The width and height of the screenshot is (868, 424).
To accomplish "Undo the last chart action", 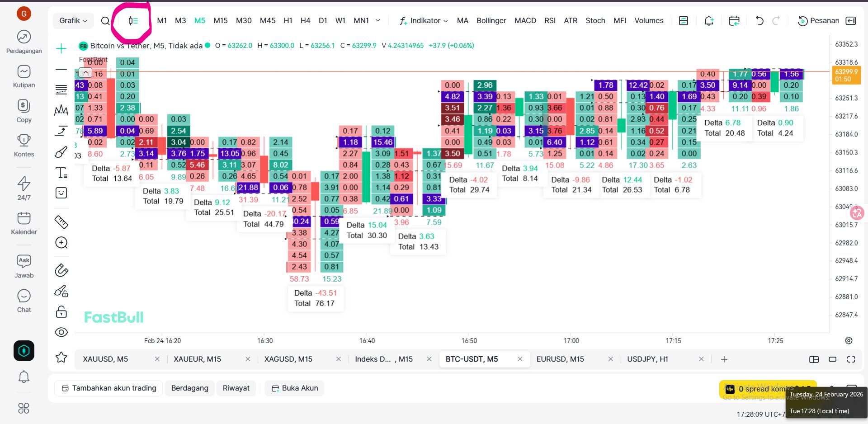I will pos(759,21).
